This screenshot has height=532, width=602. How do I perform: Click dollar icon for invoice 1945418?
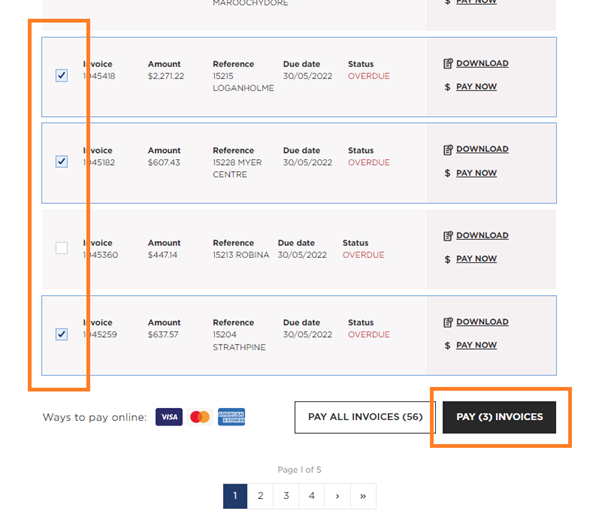pos(447,87)
